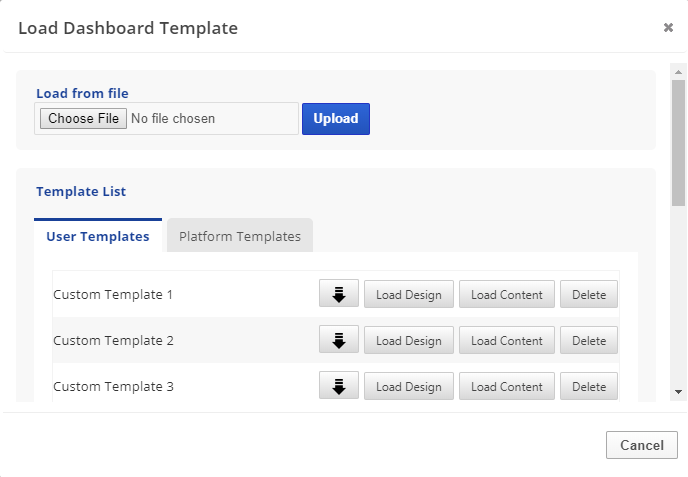Click download icon for Custom Template 2
Image resolution: width=688 pixels, height=477 pixels.
[338, 340]
